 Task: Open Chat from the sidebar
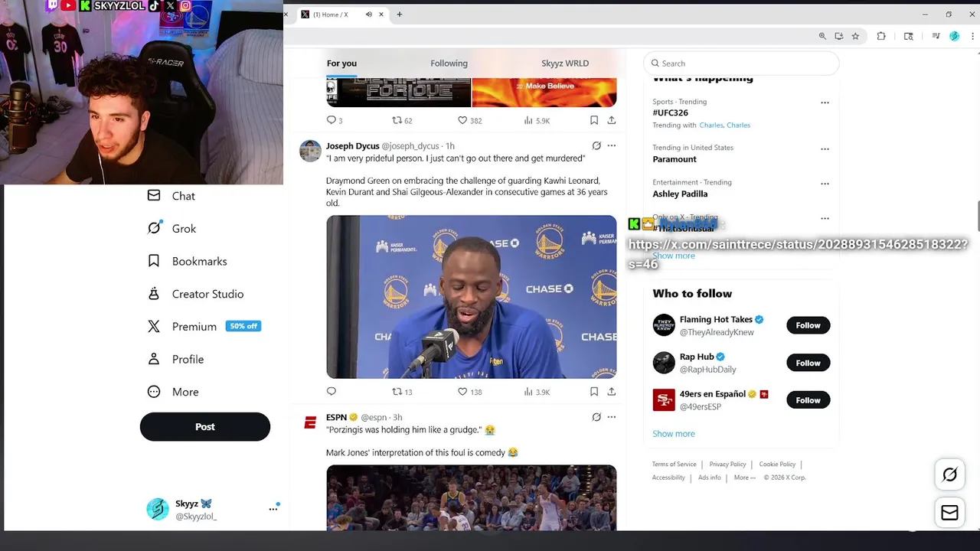point(171,196)
